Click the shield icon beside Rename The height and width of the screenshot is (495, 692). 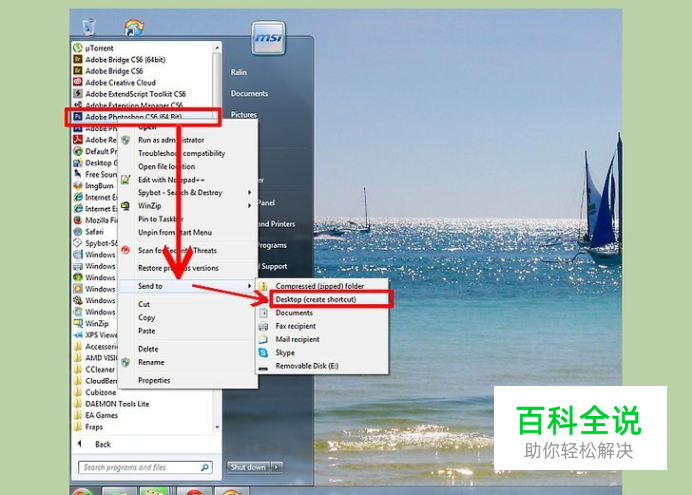(x=126, y=362)
